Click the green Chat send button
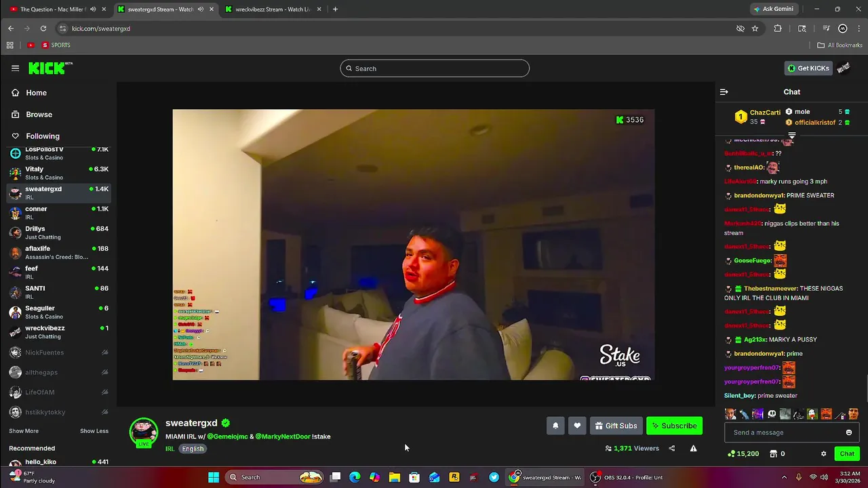The width and height of the screenshot is (868, 488). pyautogui.click(x=847, y=454)
